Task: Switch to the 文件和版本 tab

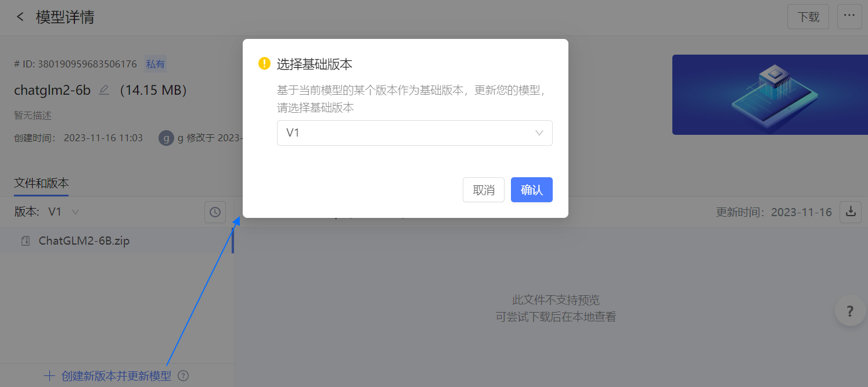Action: 41,184
